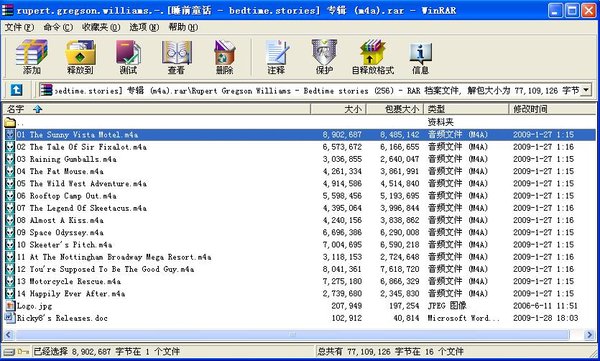
Task: Select 11 At The Nottingham Broadway Mega Resort.m4a
Action: click(300, 257)
